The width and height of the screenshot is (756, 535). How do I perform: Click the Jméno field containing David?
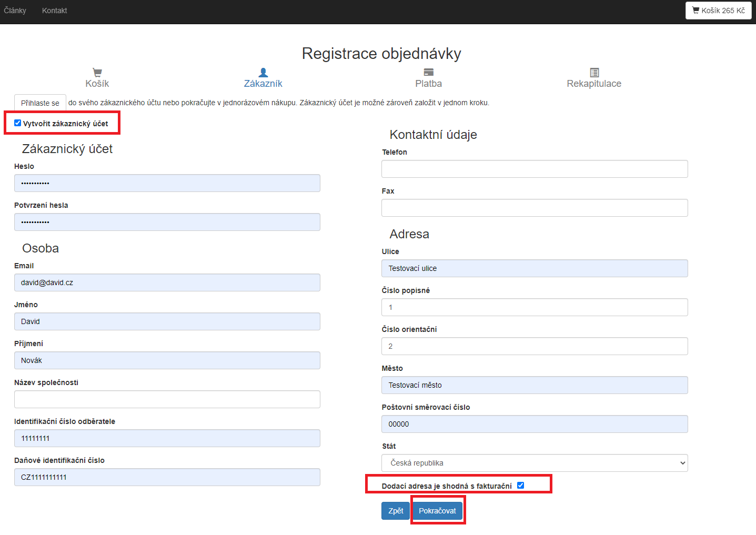(x=167, y=321)
